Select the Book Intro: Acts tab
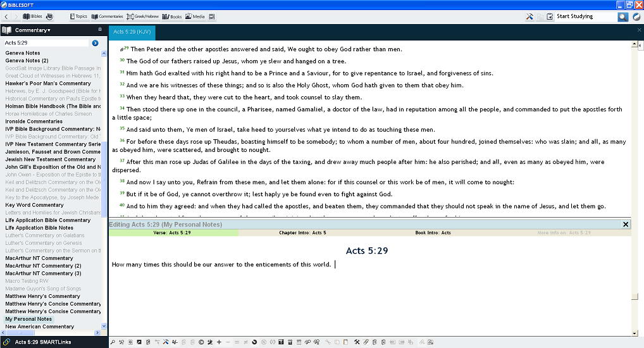 pyautogui.click(x=433, y=233)
